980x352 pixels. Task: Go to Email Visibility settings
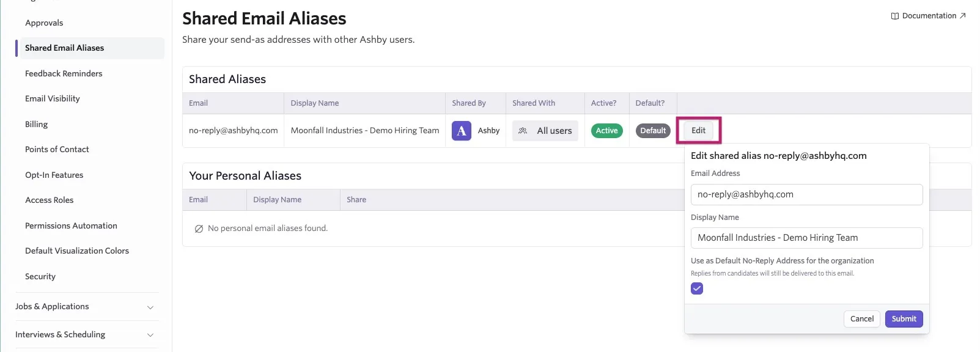53,98
